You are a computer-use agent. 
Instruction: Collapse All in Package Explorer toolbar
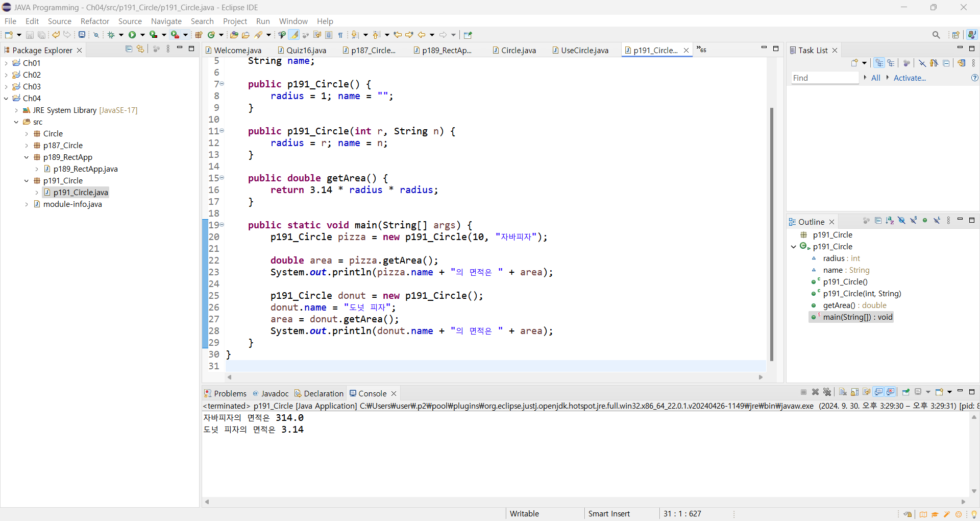click(129, 49)
